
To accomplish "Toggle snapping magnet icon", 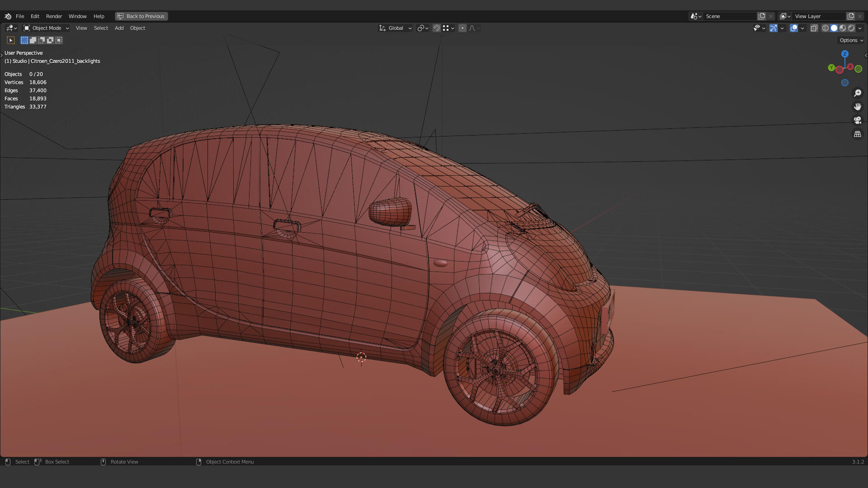I will click(437, 28).
